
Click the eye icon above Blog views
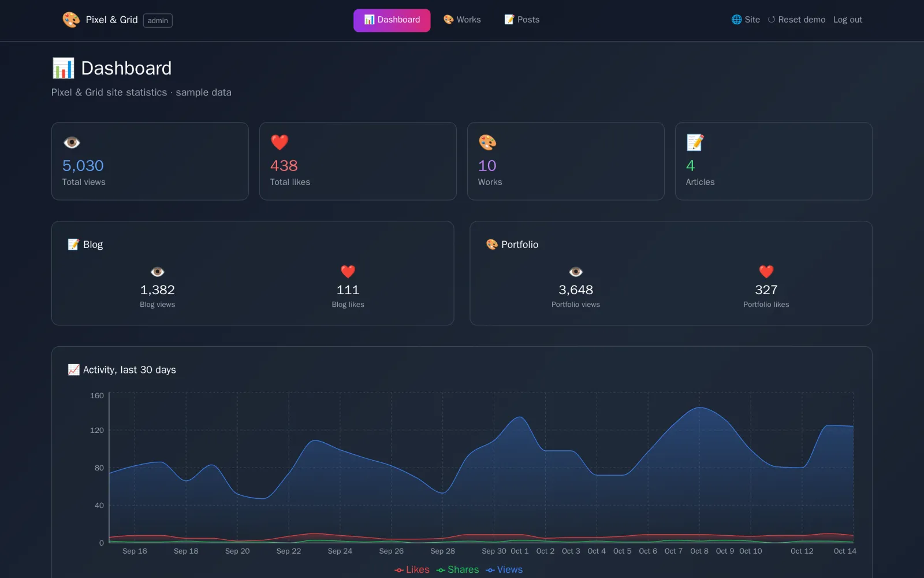click(158, 272)
